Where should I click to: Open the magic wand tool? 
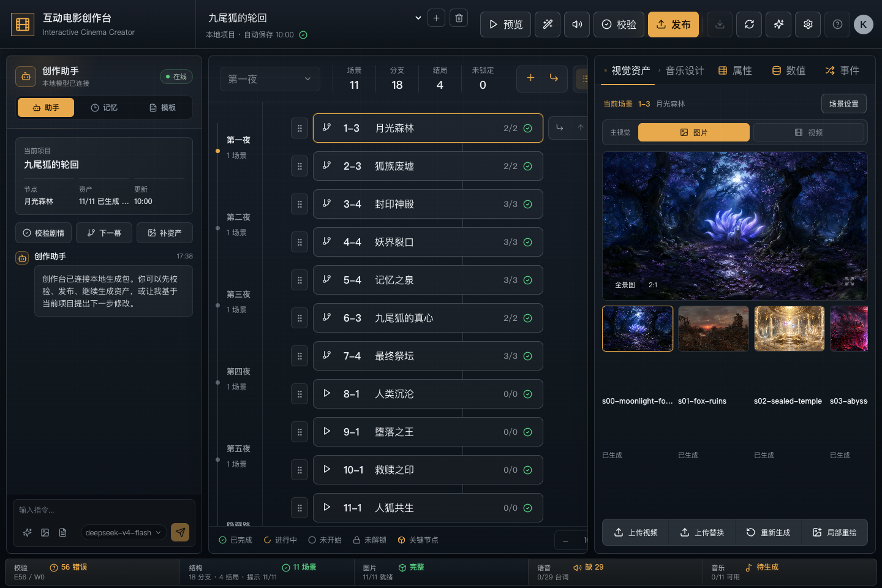coord(548,24)
